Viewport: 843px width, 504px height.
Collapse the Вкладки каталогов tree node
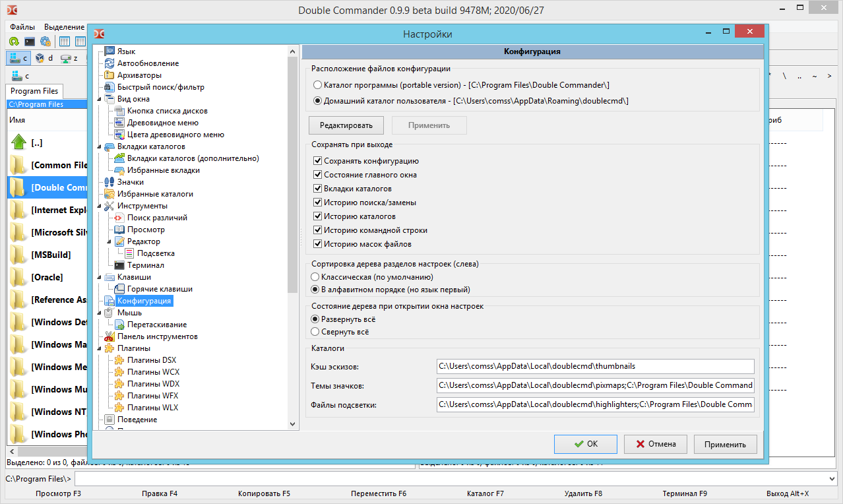point(100,146)
